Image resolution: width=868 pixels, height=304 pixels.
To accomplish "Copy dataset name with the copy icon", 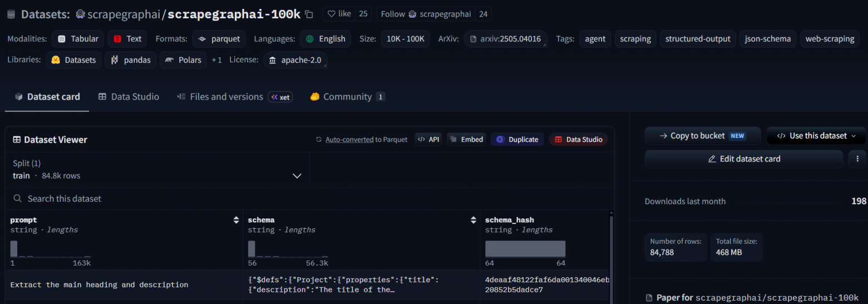I will (x=309, y=14).
